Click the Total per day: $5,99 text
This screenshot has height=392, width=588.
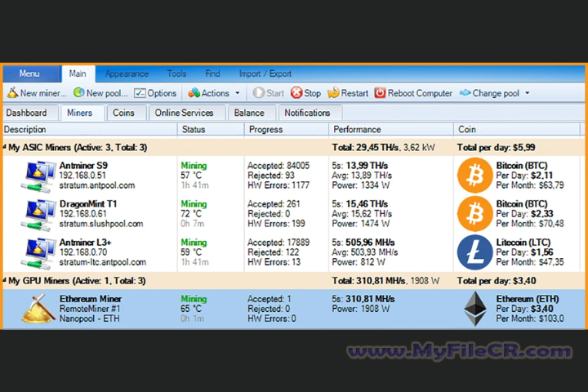tap(497, 148)
